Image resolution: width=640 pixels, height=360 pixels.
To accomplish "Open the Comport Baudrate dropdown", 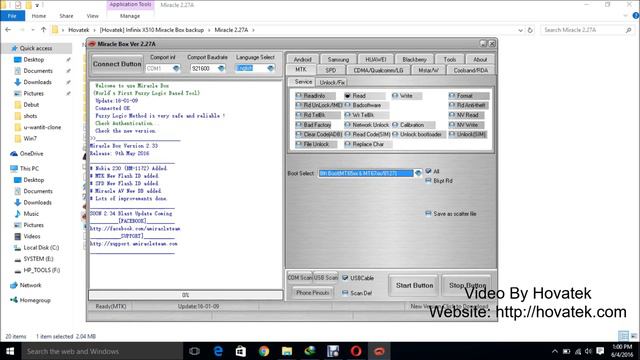I will click(221, 68).
